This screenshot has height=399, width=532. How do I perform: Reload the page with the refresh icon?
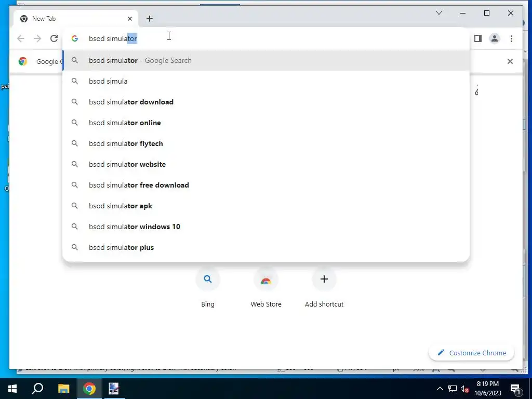54,38
